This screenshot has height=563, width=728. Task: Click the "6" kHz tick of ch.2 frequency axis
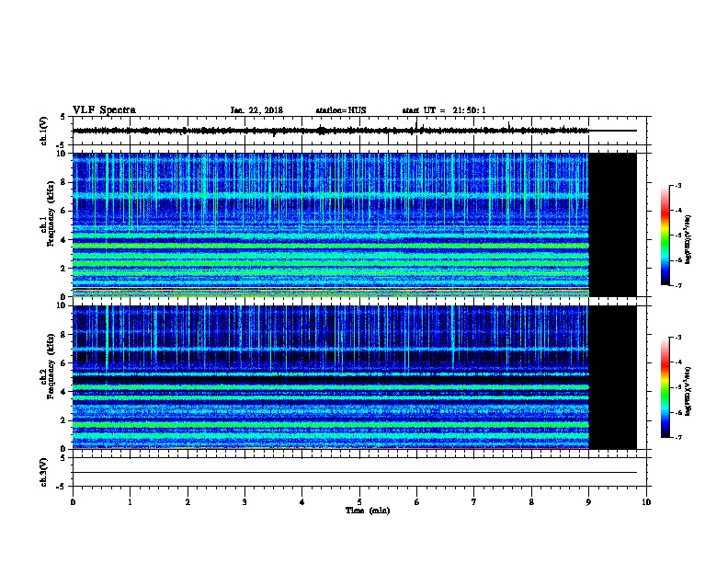tap(64, 363)
